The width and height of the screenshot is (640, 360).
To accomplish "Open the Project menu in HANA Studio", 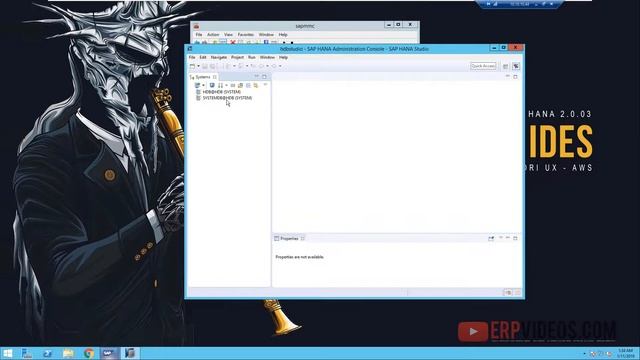I will coord(237,58).
